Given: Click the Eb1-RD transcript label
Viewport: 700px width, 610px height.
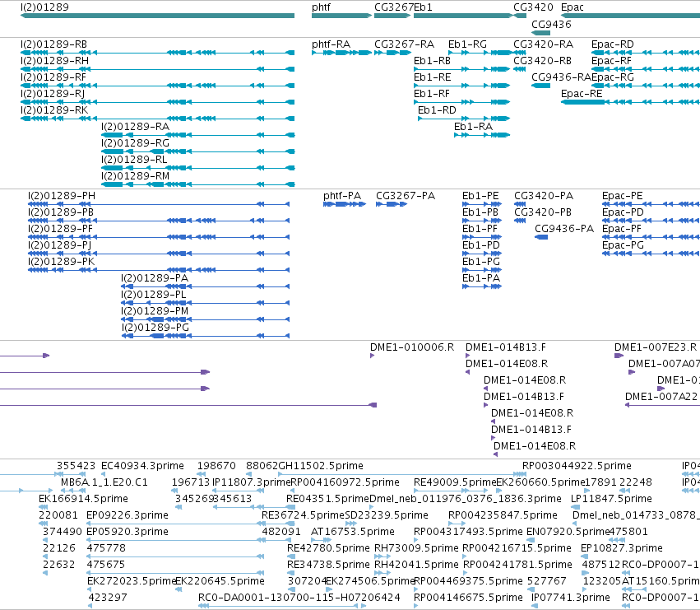Looking at the screenshot, I should [437, 110].
